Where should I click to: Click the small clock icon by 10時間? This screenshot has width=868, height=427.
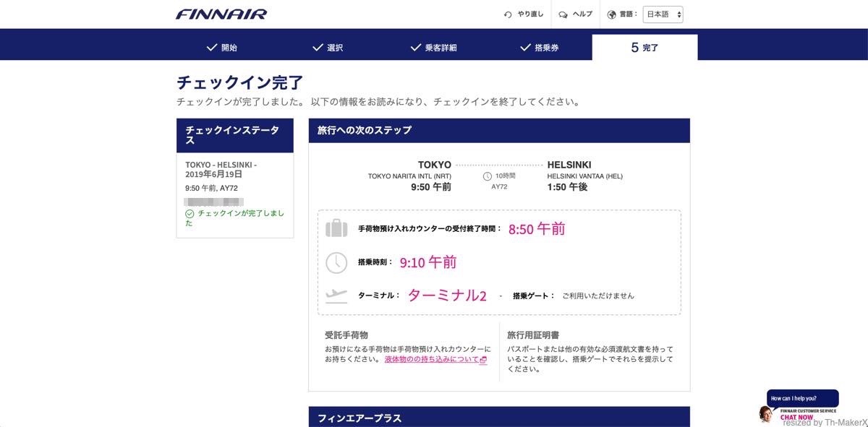(x=488, y=176)
